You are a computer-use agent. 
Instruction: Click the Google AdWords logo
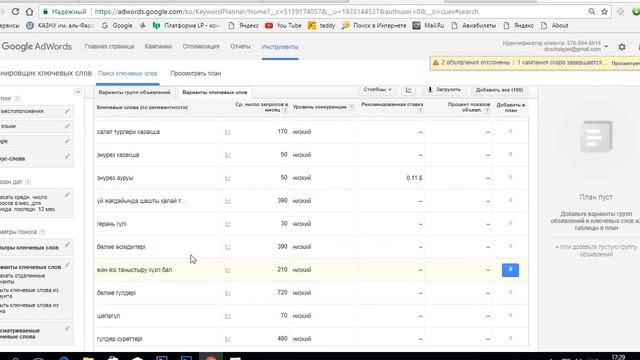click(37, 47)
